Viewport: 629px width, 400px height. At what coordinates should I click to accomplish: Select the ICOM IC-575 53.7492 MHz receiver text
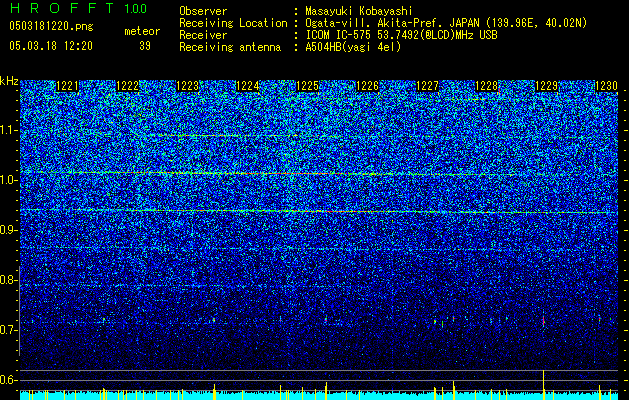pos(401,35)
